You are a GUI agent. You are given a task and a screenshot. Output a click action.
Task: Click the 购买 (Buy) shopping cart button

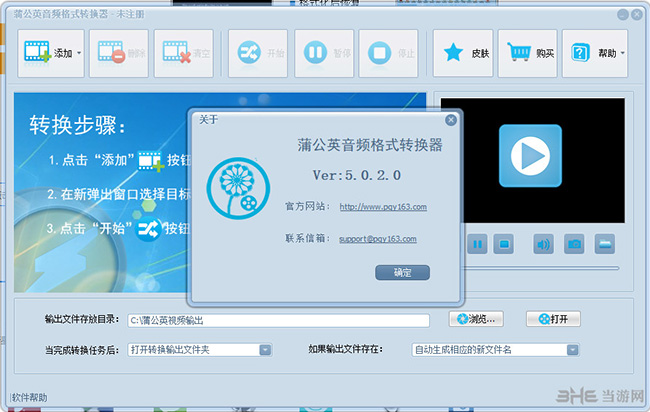tap(528, 53)
